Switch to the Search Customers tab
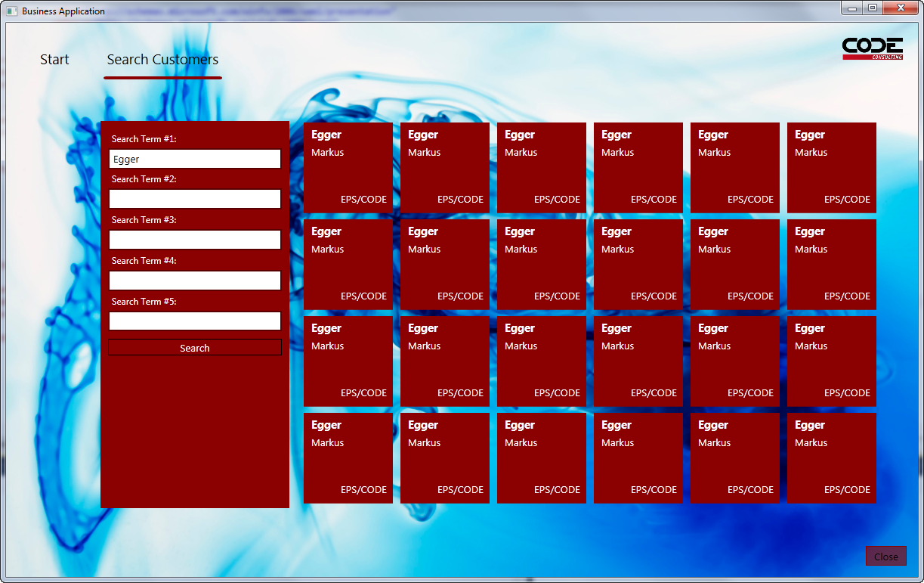 point(162,60)
